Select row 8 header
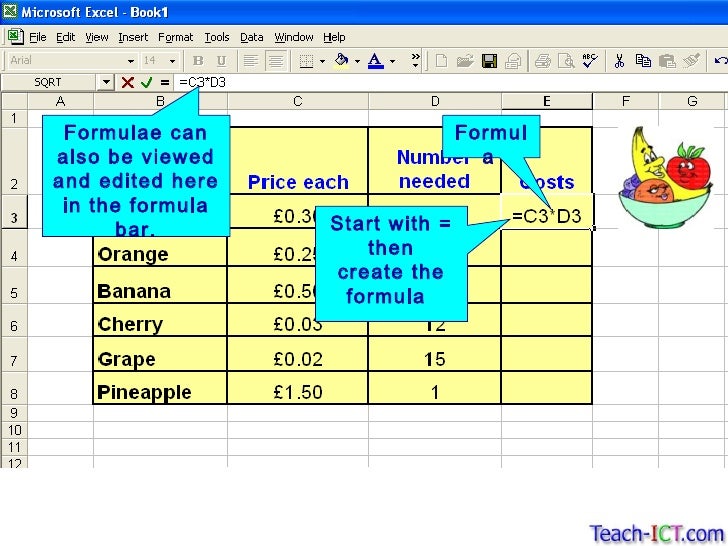 tap(14, 389)
